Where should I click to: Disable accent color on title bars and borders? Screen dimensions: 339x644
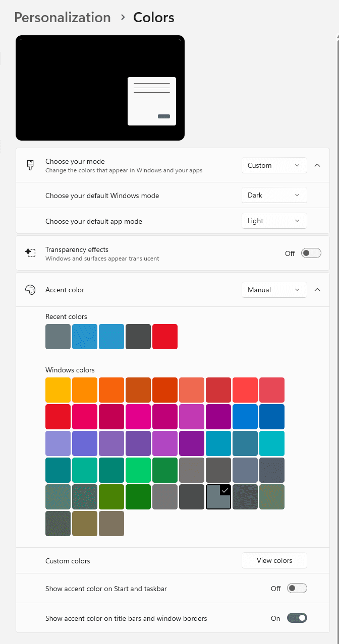[x=297, y=618]
